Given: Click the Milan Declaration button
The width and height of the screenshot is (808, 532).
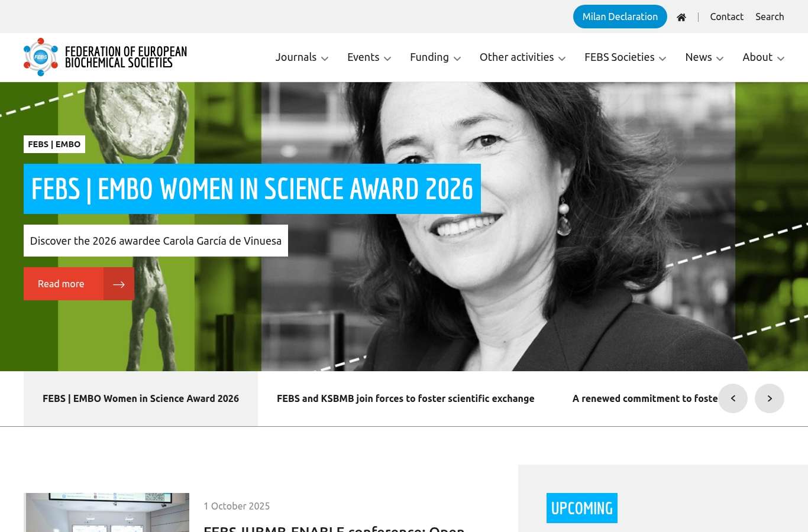Looking at the screenshot, I should coord(620,17).
